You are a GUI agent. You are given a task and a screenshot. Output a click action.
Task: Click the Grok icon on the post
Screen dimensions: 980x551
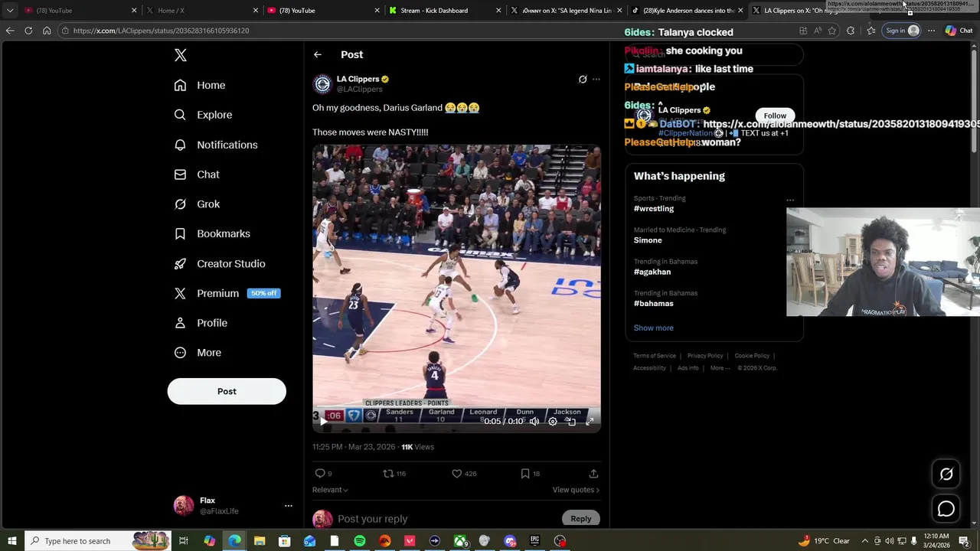tap(583, 79)
